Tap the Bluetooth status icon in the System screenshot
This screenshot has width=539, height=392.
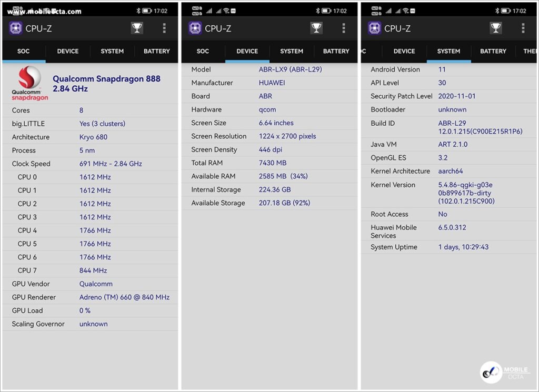(x=497, y=11)
